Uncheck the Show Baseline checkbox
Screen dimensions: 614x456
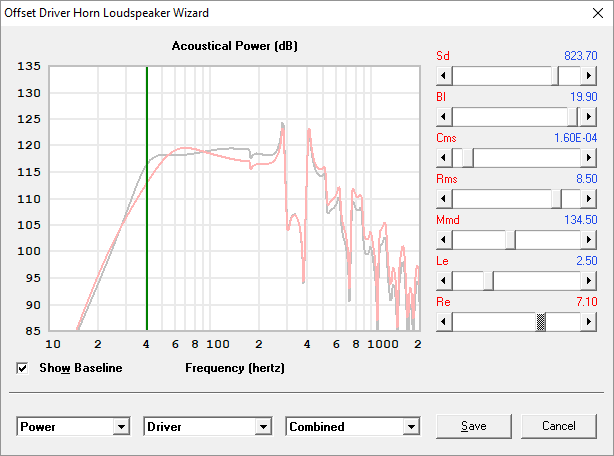click(x=22, y=368)
